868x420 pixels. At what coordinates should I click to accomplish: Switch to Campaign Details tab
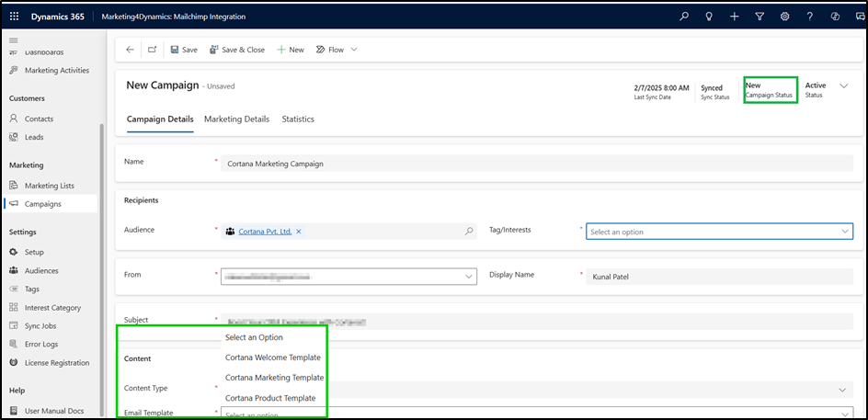pyautogui.click(x=160, y=119)
